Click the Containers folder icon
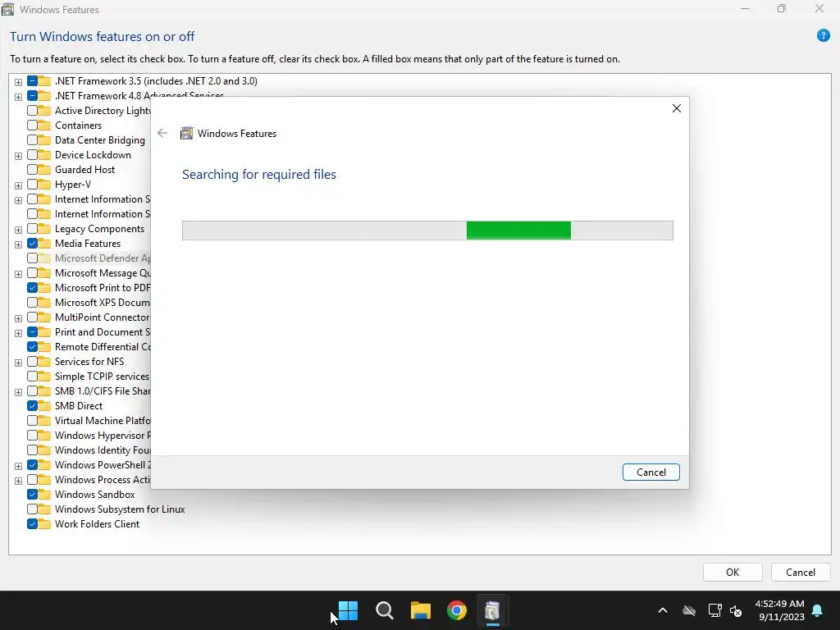Image resolution: width=840 pixels, height=630 pixels. [x=44, y=126]
